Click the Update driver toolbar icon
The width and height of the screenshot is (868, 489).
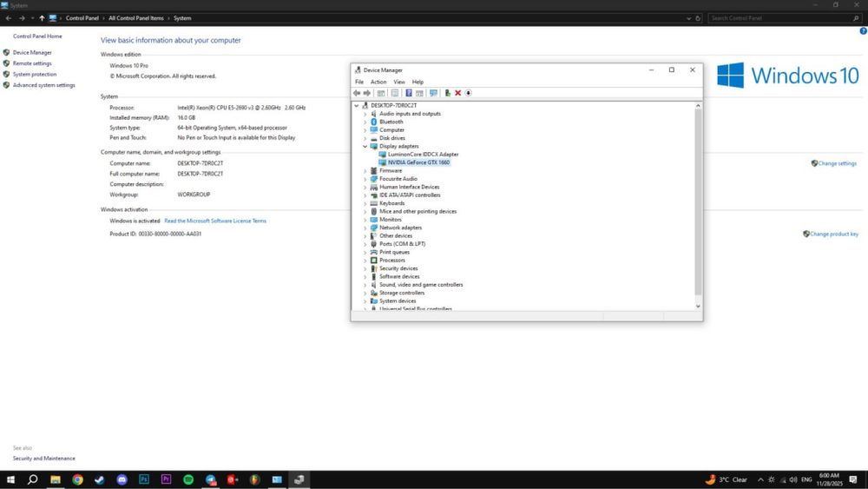(447, 93)
